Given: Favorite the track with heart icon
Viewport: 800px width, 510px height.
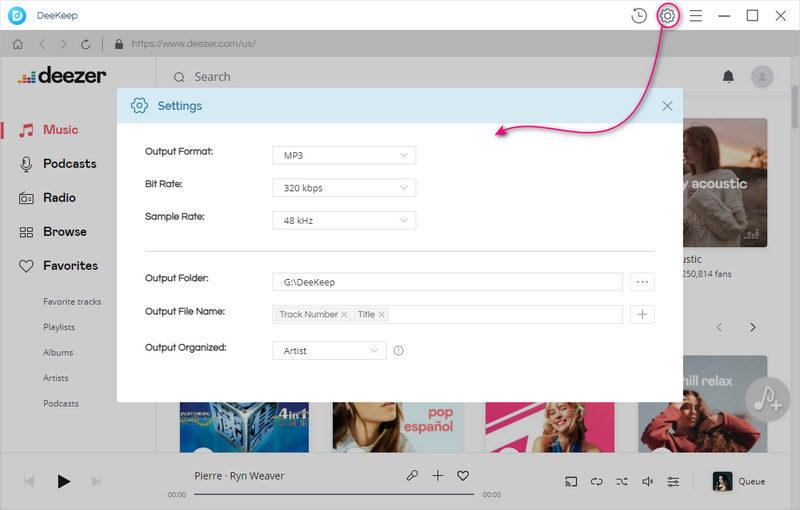Looking at the screenshot, I should click(463, 476).
